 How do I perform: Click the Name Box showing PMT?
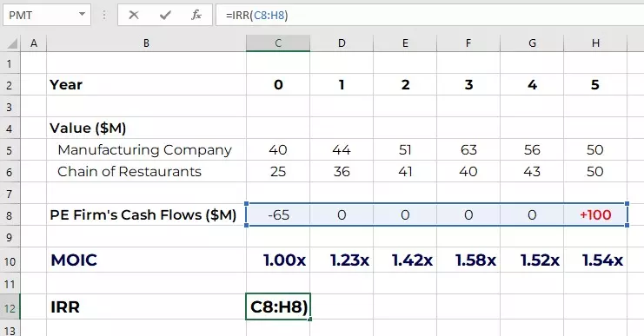pos(47,15)
